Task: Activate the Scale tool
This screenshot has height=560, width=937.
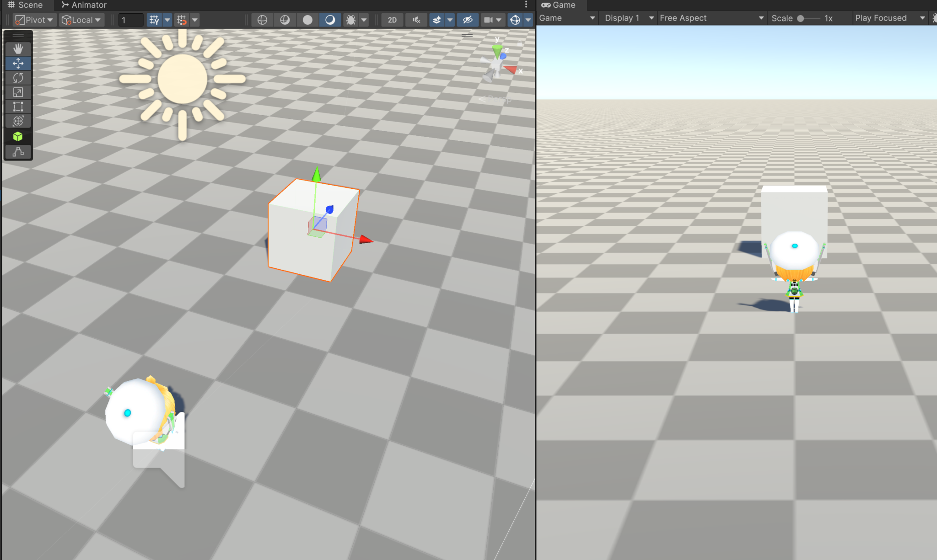Action: click(x=18, y=92)
